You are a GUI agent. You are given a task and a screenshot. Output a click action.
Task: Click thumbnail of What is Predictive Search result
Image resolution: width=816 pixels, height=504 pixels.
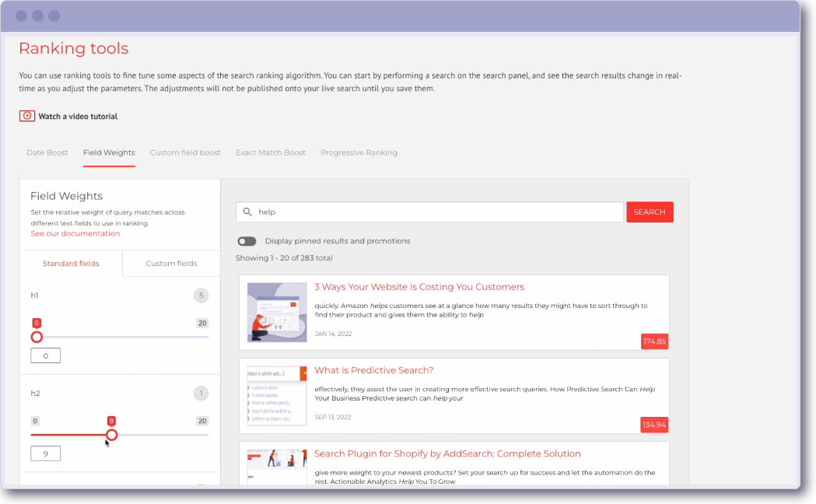coord(277,395)
